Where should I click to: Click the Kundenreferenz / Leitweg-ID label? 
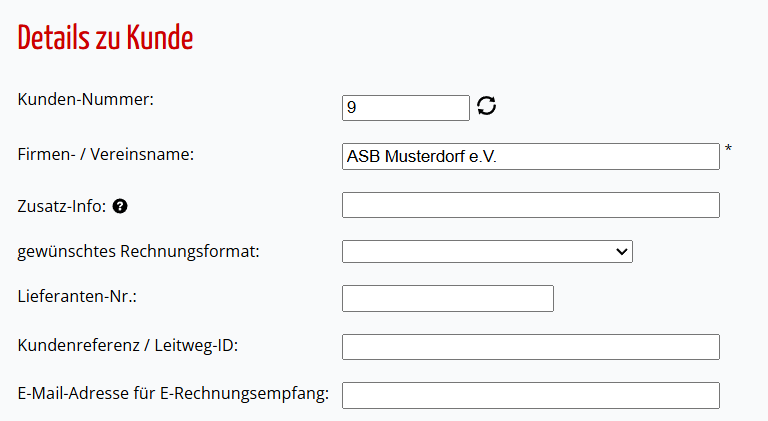pyautogui.click(x=128, y=346)
